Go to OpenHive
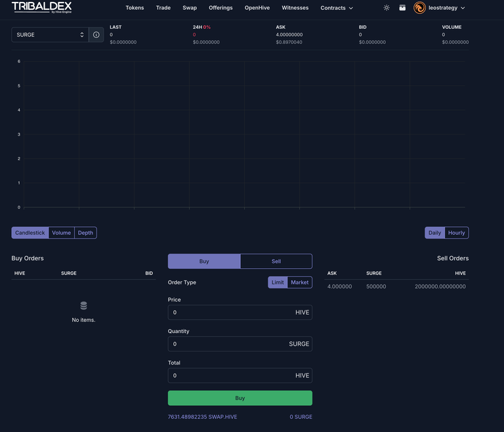 257,8
